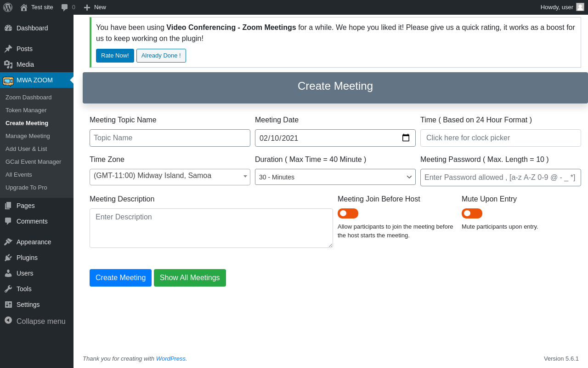Click the Settings menu label
This screenshot has height=368, width=588.
click(x=28, y=305)
